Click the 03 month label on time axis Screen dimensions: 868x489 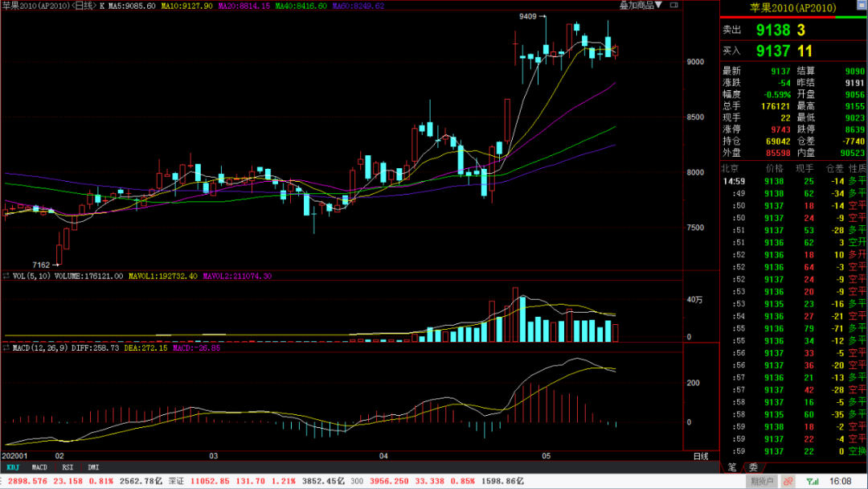(x=213, y=456)
